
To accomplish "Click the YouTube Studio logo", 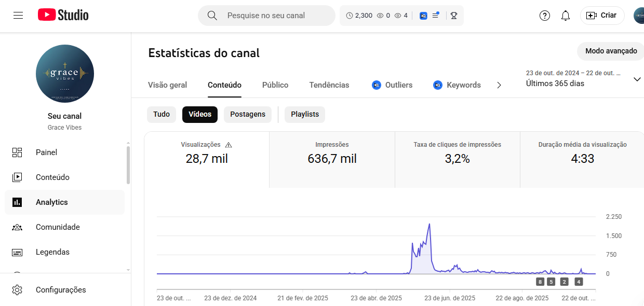I will click(63, 15).
